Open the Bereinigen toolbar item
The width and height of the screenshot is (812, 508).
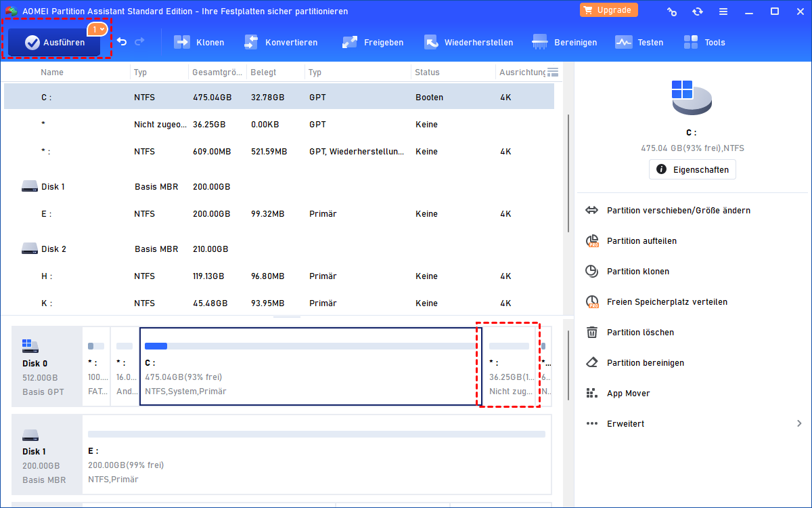564,42
